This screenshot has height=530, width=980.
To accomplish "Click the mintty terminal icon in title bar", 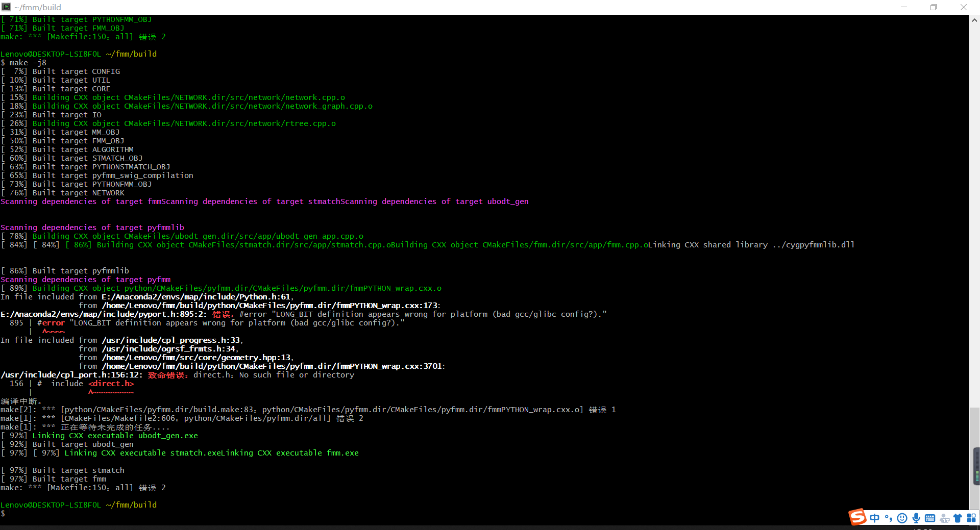I will [6, 7].
